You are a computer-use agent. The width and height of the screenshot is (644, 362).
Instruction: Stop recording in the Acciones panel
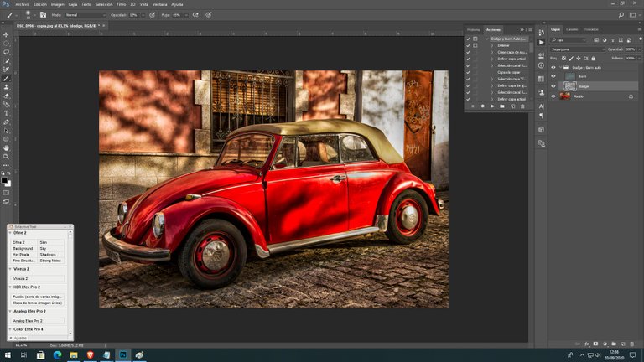pos(473,106)
